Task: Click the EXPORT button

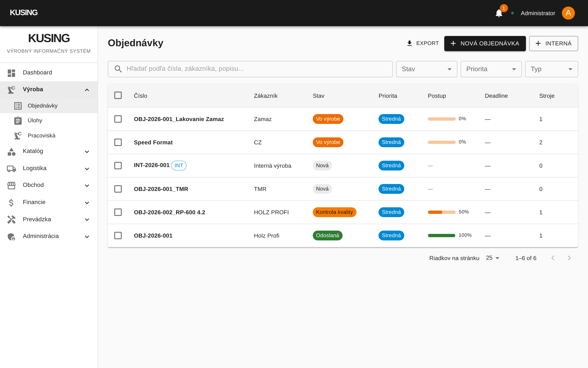Action: coord(423,43)
